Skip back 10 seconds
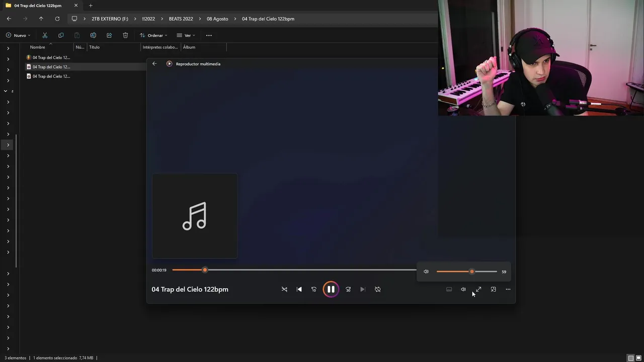The width and height of the screenshot is (644, 362). (314, 289)
